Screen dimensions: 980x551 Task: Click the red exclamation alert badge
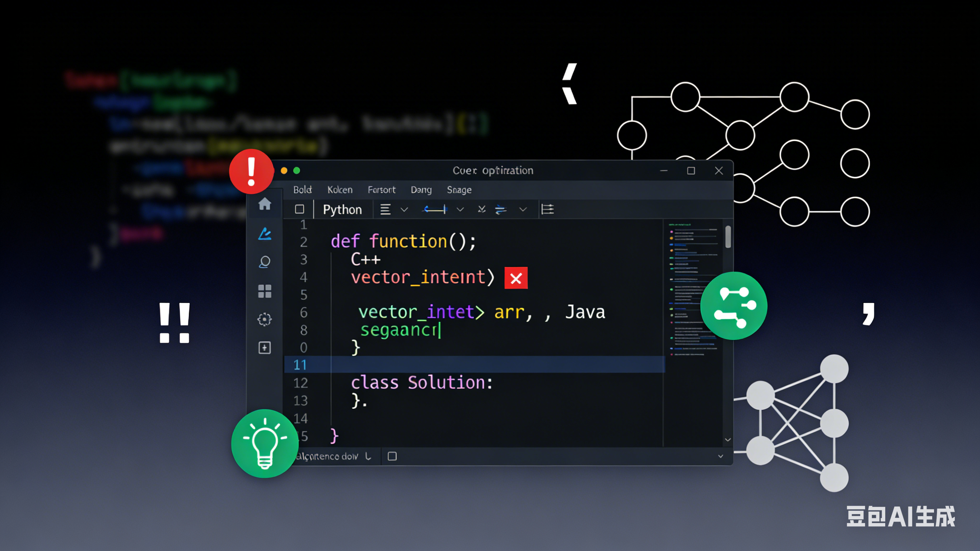pos(251,172)
